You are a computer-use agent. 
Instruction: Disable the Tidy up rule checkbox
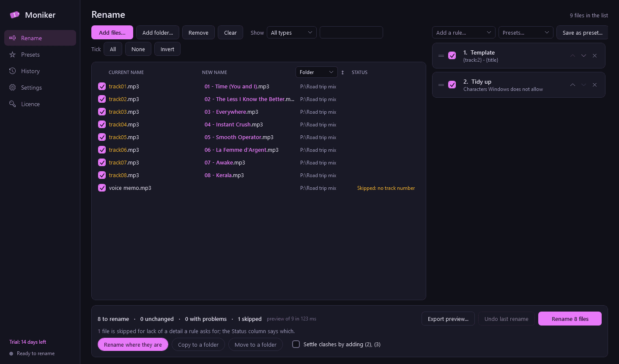click(x=452, y=85)
